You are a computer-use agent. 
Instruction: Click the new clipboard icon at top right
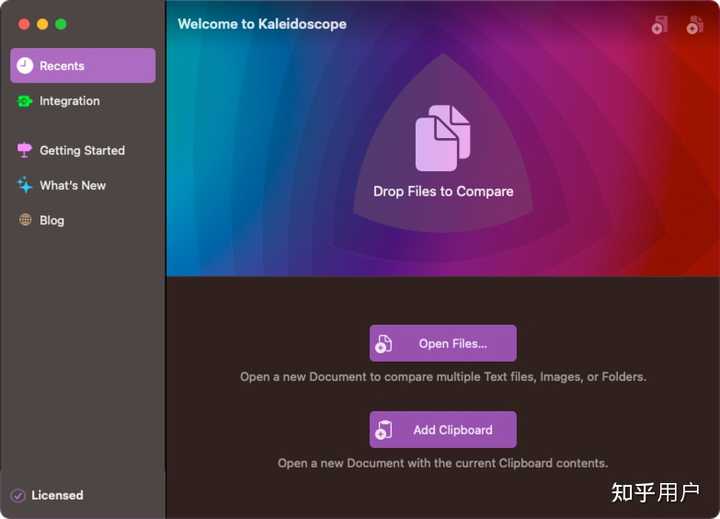pyautogui.click(x=694, y=25)
